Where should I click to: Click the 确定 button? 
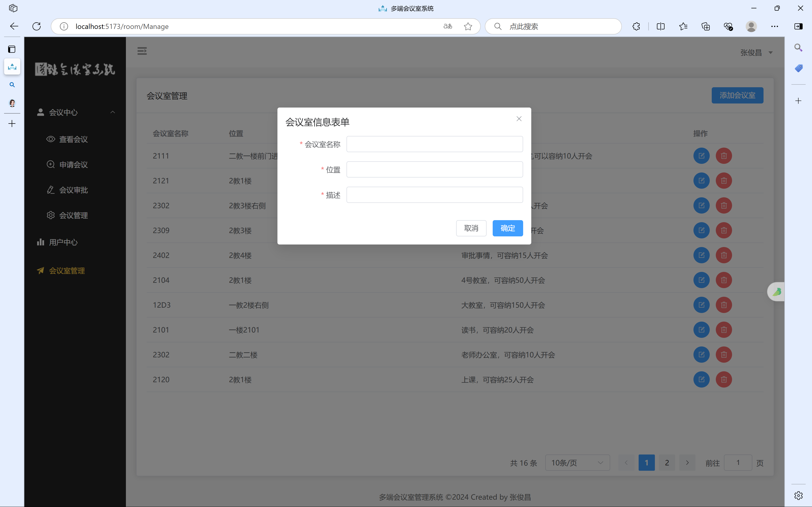coord(508,228)
